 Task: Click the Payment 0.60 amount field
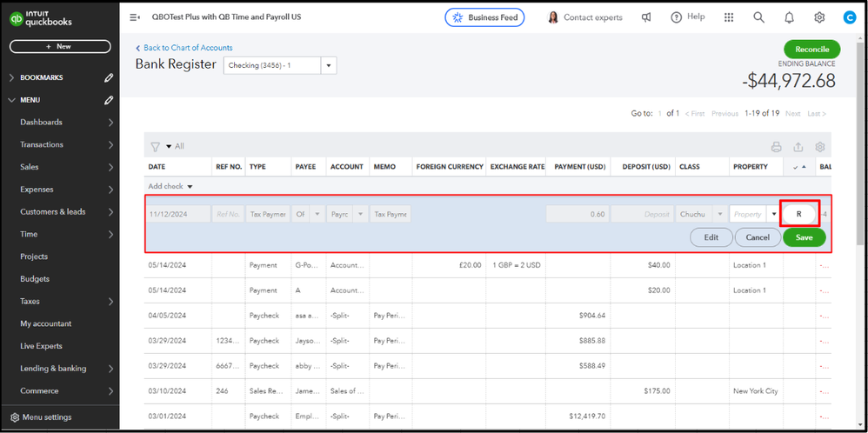(578, 214)
